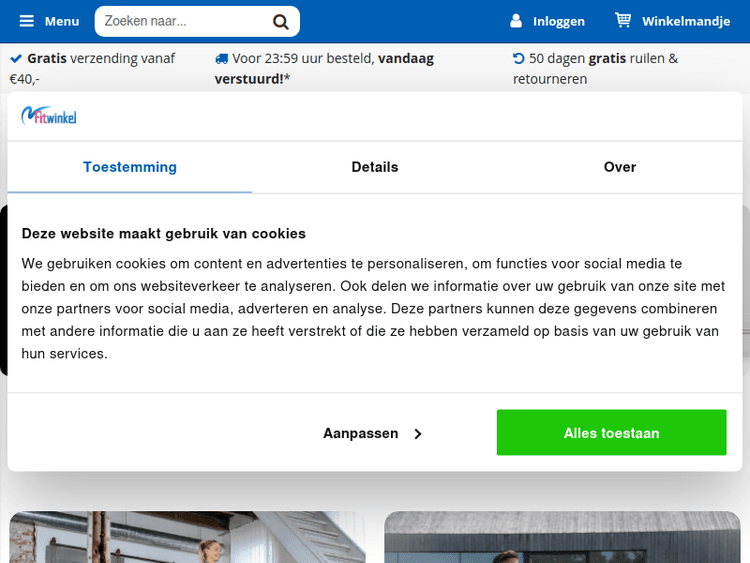
Task: Click the chevron arrow beside Aanpassen
Action: tap(418, 433)
